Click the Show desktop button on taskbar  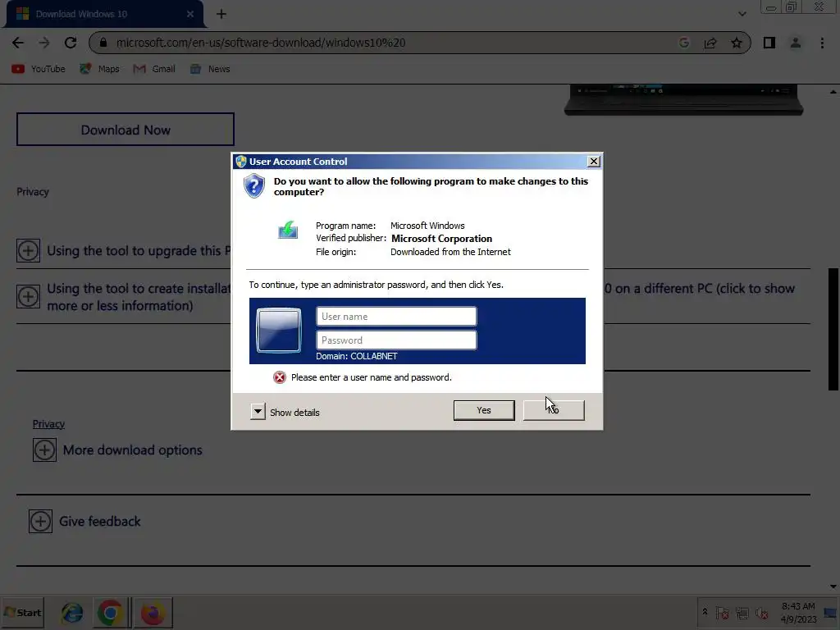831,612
